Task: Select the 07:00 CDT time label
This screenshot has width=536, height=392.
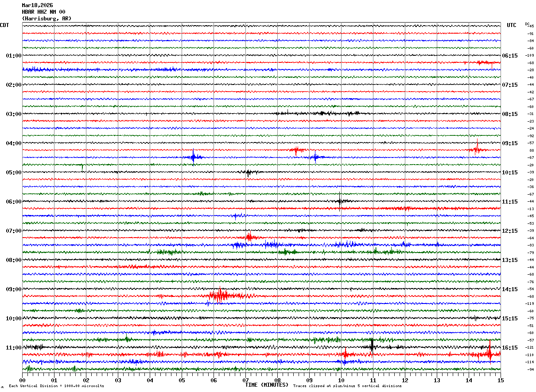Action: pos(14,231)
